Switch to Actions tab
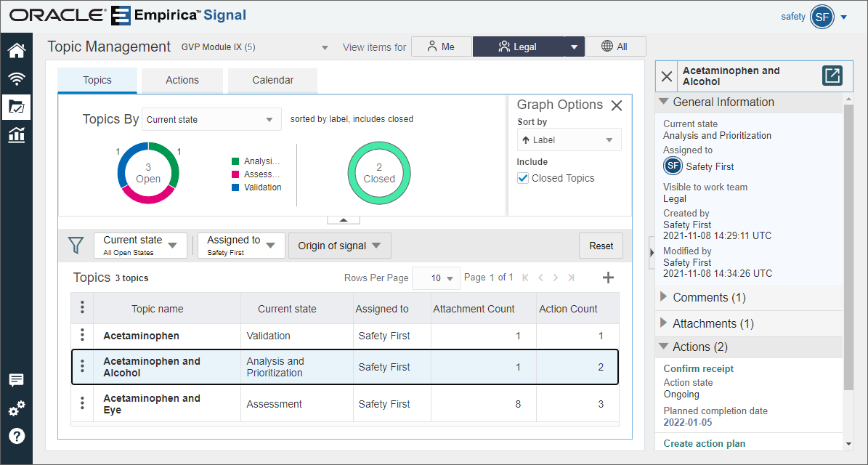This screenshot has height=465, width=868. (x=182, y=80)
